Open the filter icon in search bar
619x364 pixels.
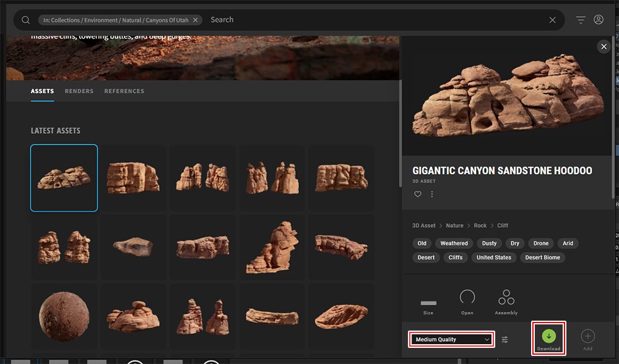click(x=581, y=20)
